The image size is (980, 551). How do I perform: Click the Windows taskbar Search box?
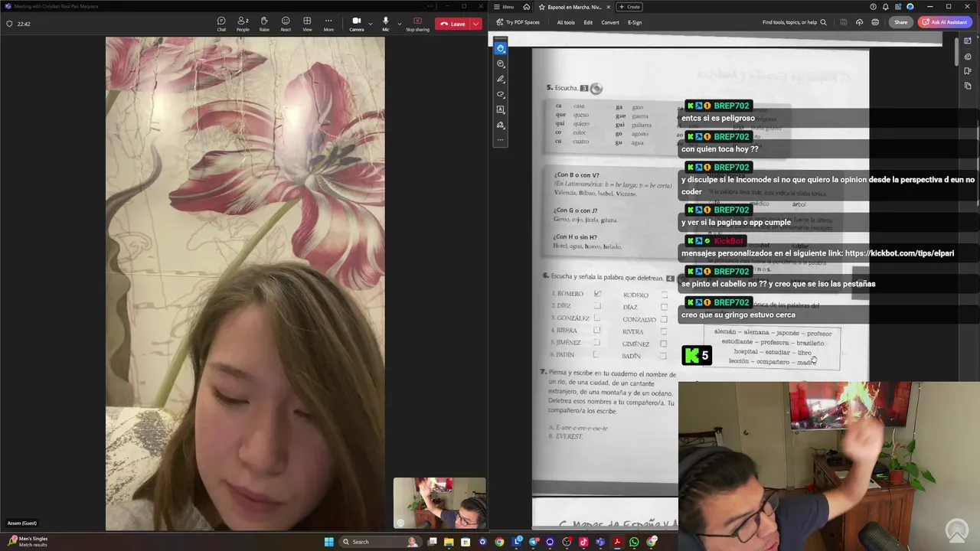tap(381, 542)
